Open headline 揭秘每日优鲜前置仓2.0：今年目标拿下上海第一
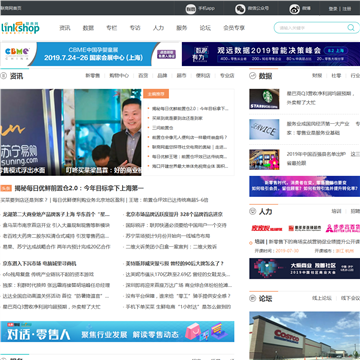360x360 pixels. pyautogui.click(x=79, y=188)
